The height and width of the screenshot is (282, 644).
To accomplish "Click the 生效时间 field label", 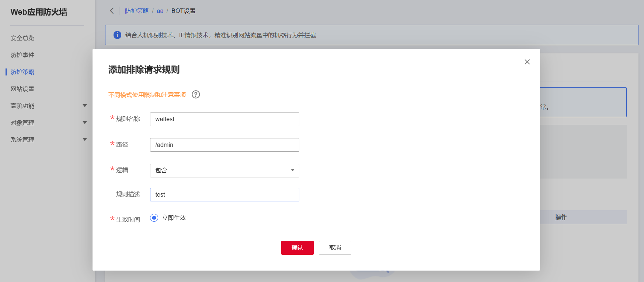I will point(128,219).
